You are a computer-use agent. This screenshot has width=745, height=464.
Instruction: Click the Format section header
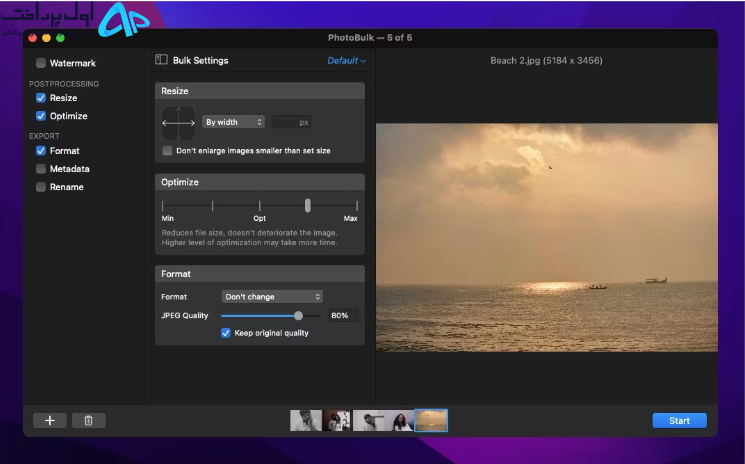260,274
